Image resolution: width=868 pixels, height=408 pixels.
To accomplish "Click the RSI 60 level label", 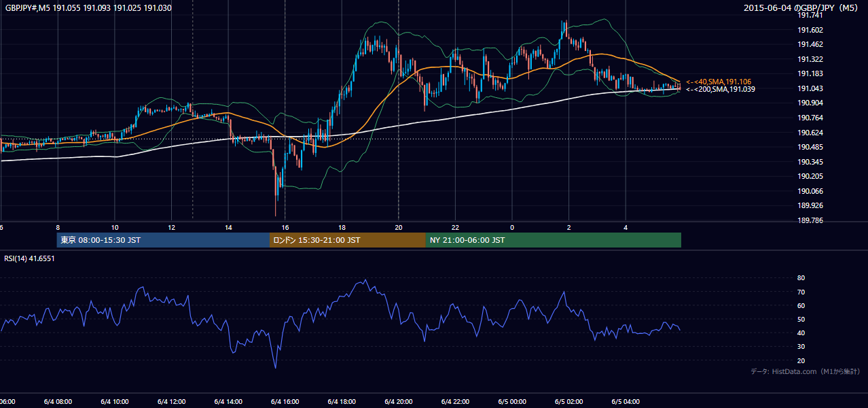I will coord(801,305).
